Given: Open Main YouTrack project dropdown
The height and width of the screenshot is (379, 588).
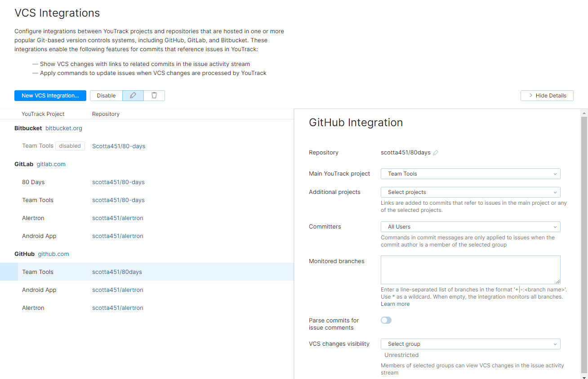Looking at the screenshot, I should point(470,174).
